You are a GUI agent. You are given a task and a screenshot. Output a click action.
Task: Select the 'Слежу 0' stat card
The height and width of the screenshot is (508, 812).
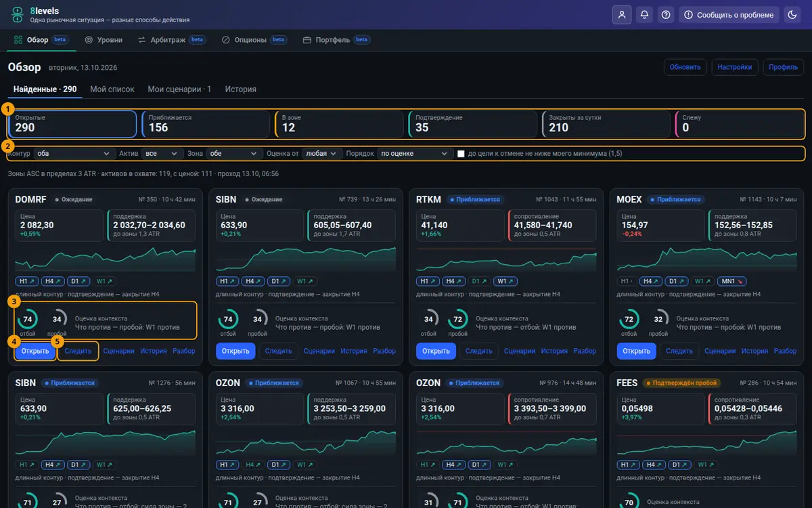coord(740,123)
